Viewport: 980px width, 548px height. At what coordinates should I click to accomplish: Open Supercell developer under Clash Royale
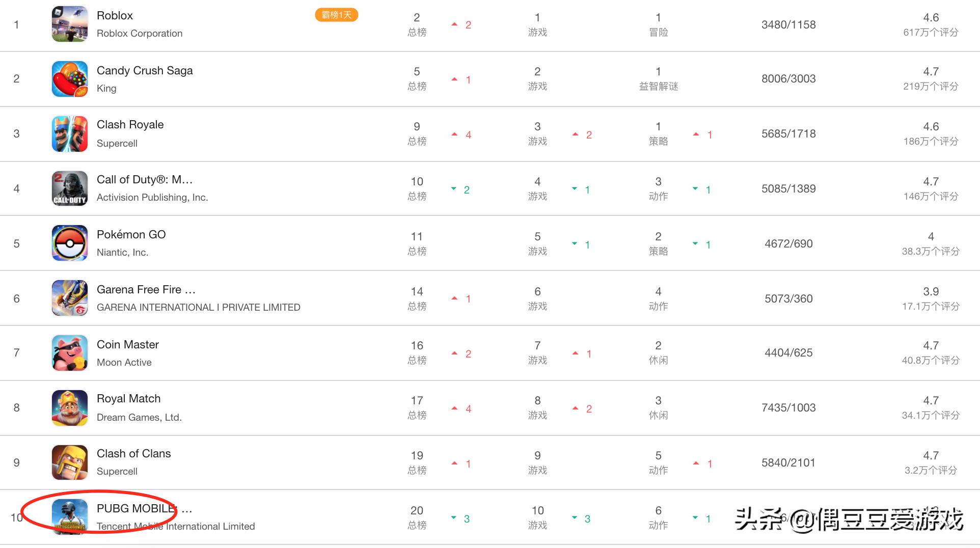click(x=117, y=143)
